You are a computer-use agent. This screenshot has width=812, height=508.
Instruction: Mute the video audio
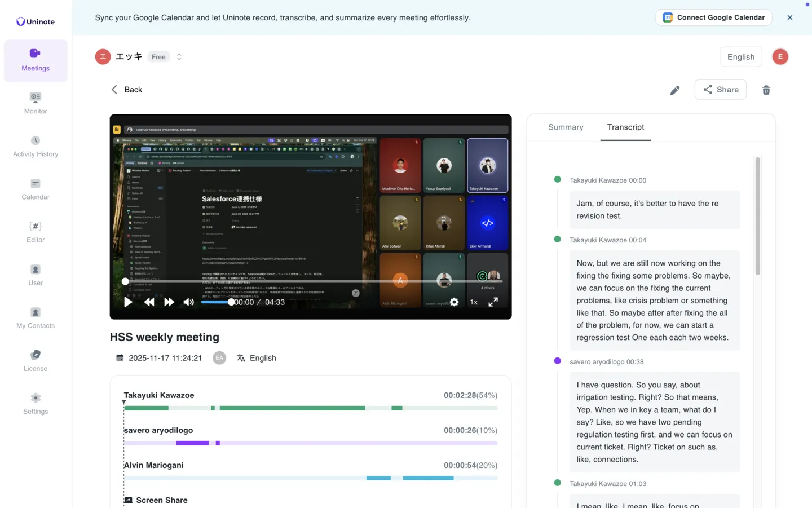click(188, 302)
